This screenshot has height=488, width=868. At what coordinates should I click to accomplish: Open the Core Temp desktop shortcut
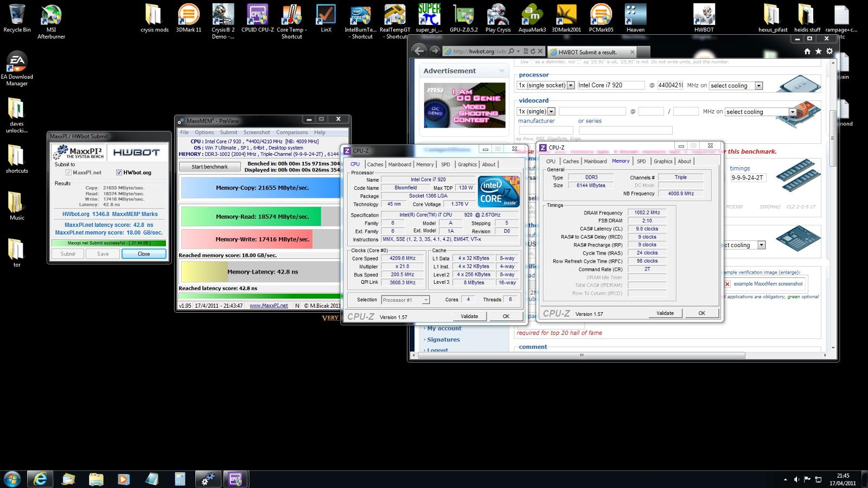292,21
